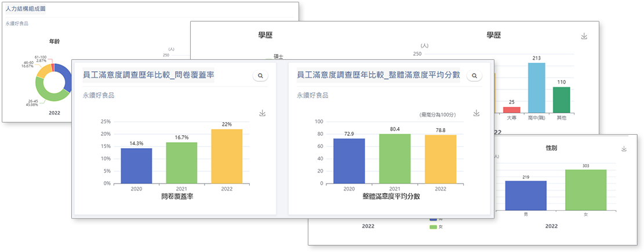Toggle the 女 legend item
The width and height of the screenshot is (644, 252).
tap(433, 227)
